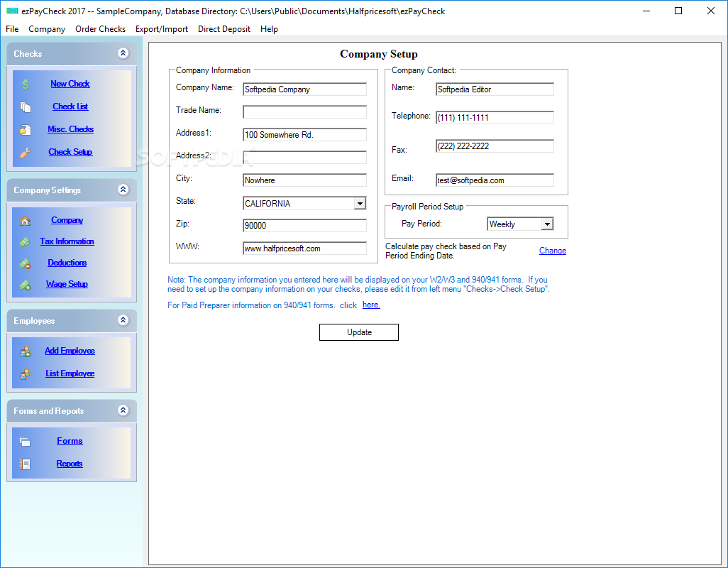Screen dimensions: 728x568
Task: Click the empty Trade Name field
Action: [304, 112]
